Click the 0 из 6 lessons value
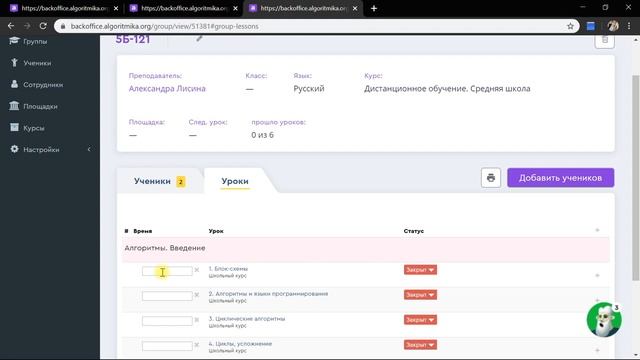 262,135
